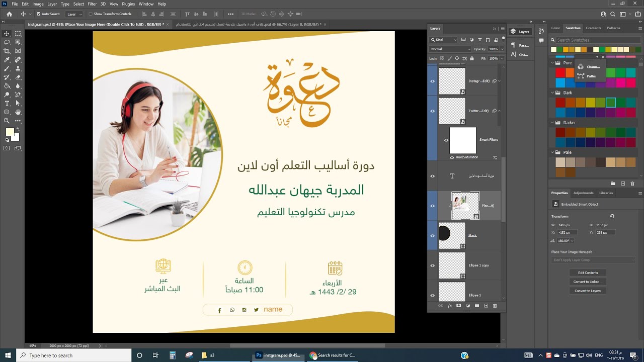Select the Paint Bucket tool
The height and width of the screenshot is (362, 644).
point(7,86)
